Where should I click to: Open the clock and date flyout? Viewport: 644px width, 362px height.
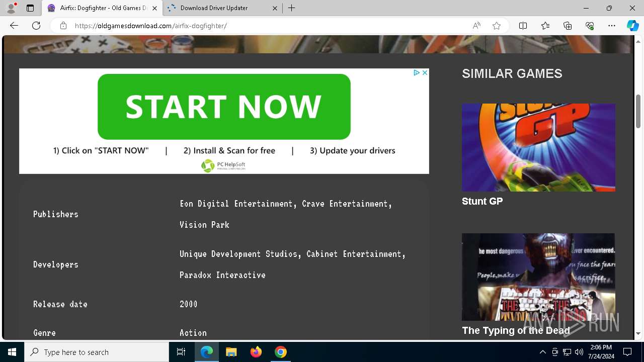pos(601,352)
